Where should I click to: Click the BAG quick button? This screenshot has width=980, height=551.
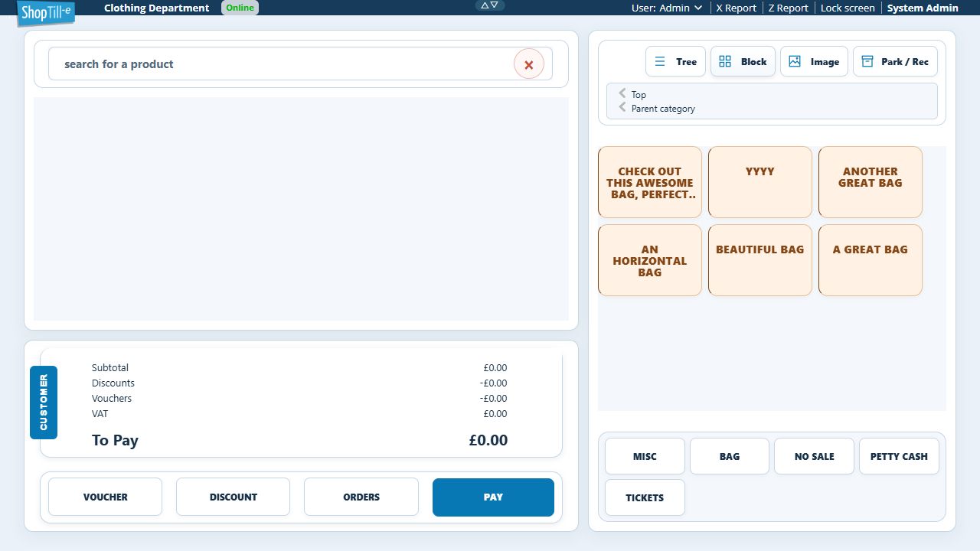[730, 456]
